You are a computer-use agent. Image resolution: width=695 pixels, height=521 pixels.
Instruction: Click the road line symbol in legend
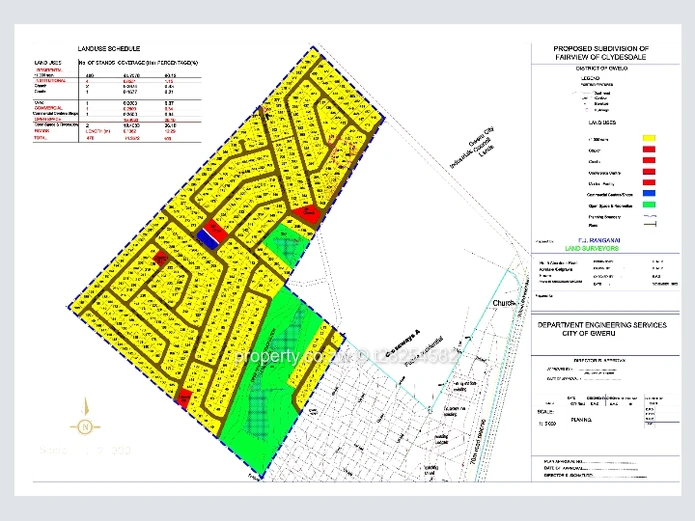click(650, 224)
